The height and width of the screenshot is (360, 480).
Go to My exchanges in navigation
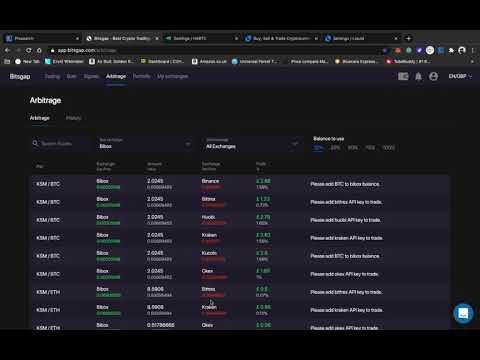coord(173,76)
